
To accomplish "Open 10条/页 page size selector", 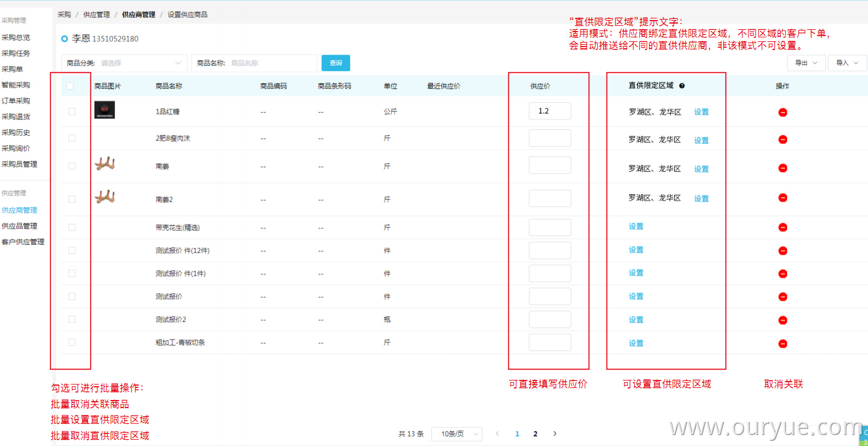I will click(x=457, y=434).
